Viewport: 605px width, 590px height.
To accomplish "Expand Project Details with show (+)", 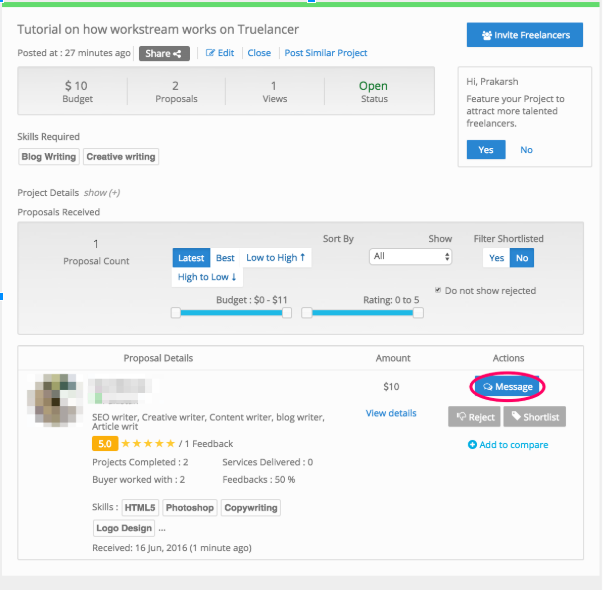I will [102, 193].
